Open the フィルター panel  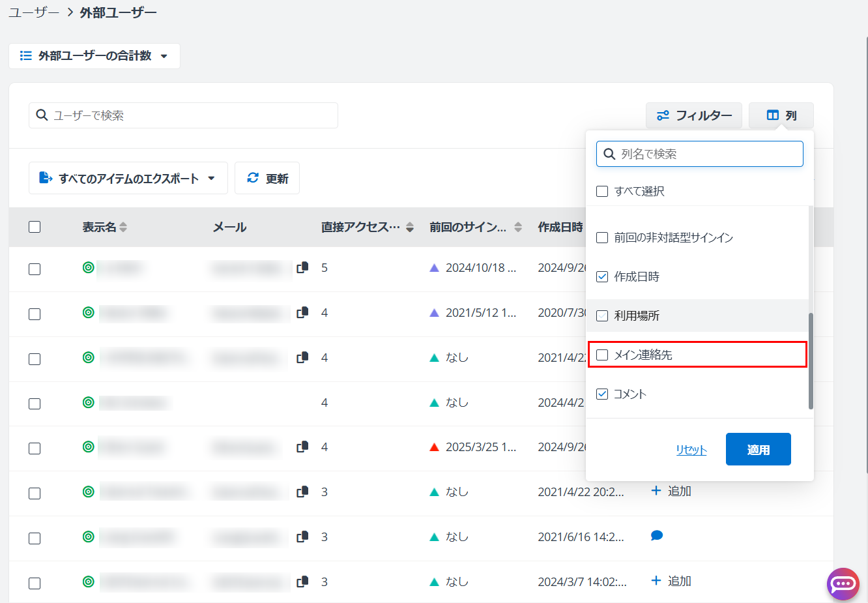tap(694, 115)
